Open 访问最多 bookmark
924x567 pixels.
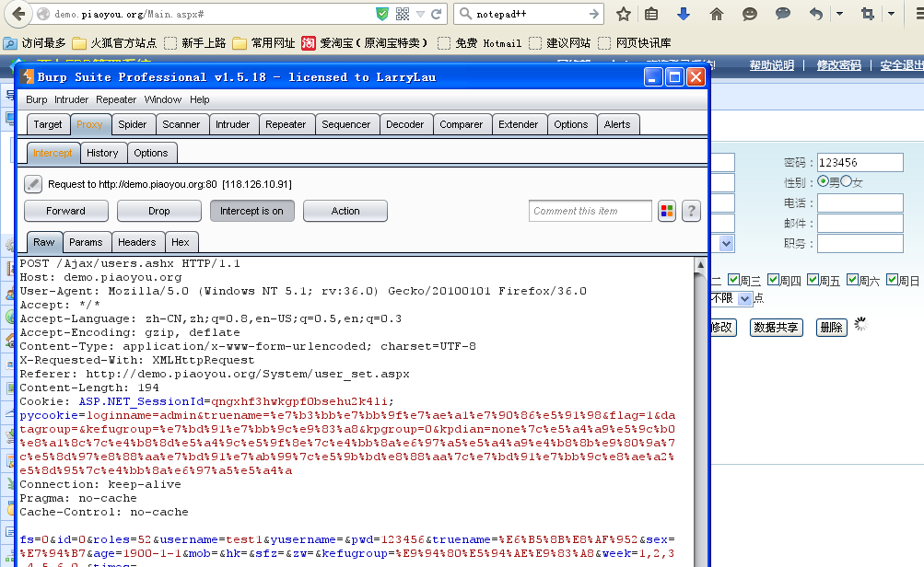35,43
